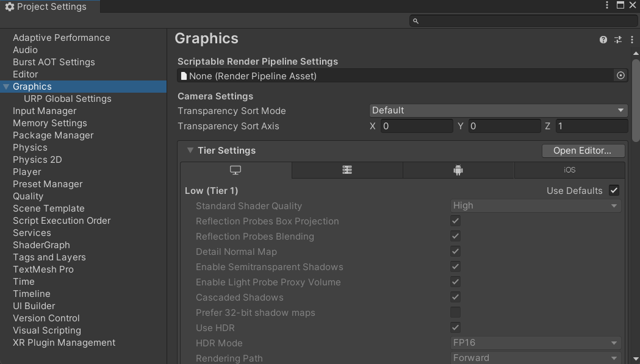Screen dimensions: 640x364
Task: Click the search magnifier icon
Action: pos(415,21)
